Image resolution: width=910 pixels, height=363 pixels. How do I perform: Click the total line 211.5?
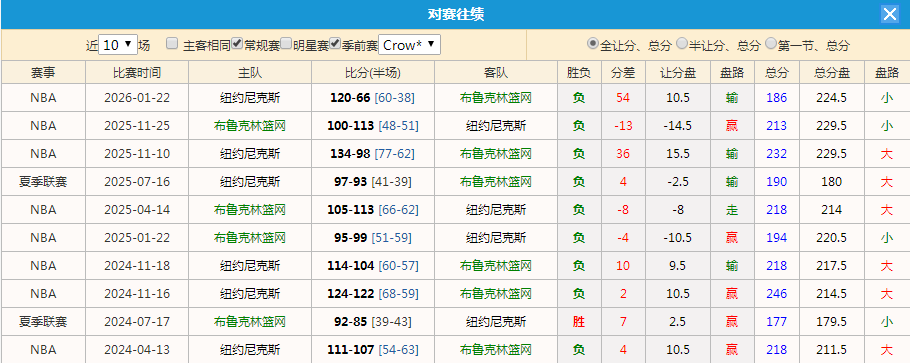(x=832, y=350)
